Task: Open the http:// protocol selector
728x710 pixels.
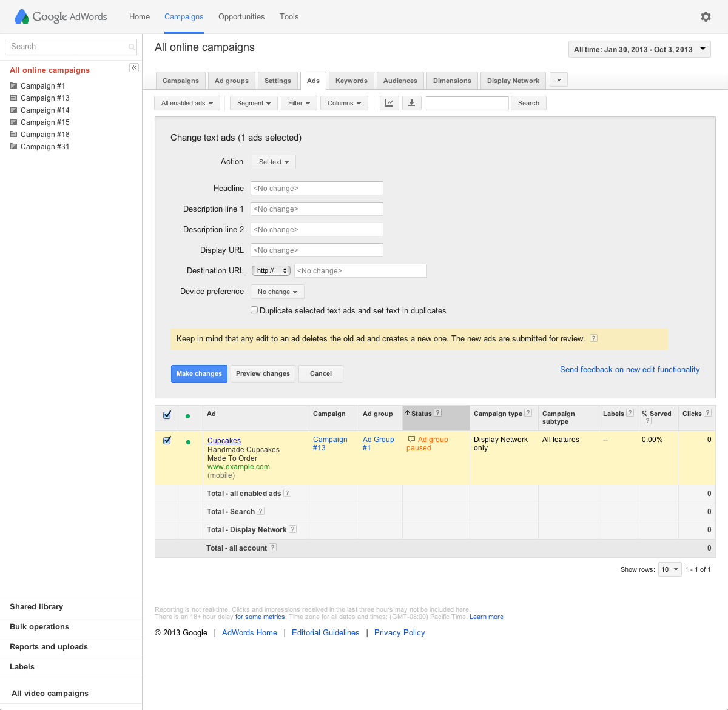Action: [271, 270]
